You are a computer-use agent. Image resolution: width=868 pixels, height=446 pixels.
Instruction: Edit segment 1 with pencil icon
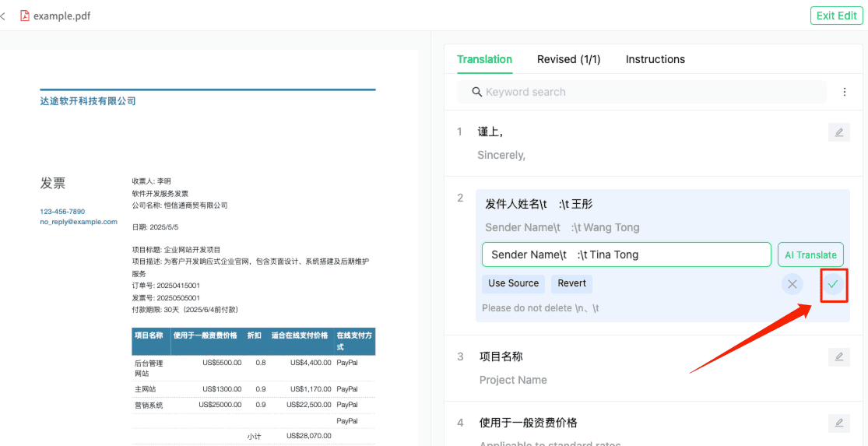tap(838, 132)
